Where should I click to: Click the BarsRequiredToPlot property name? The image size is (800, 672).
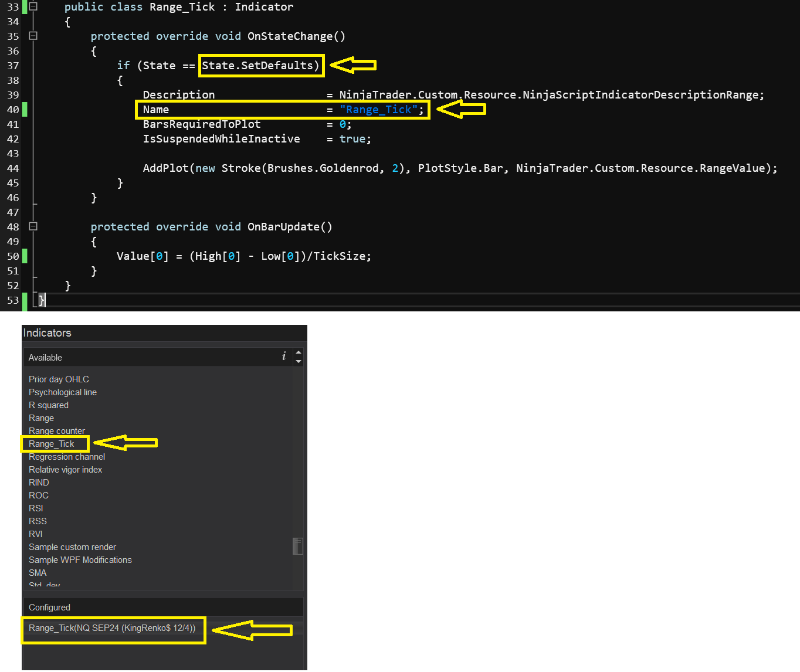click(202, 124)
